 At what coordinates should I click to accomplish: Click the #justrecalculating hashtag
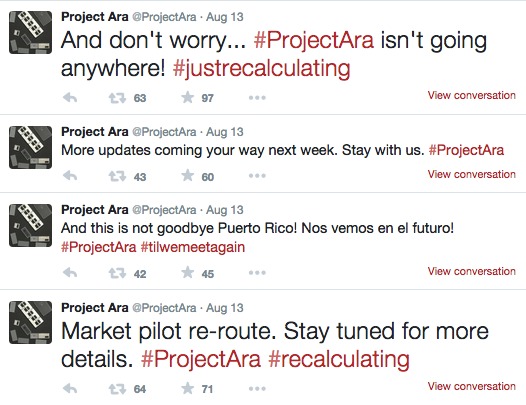coord(262,69)
